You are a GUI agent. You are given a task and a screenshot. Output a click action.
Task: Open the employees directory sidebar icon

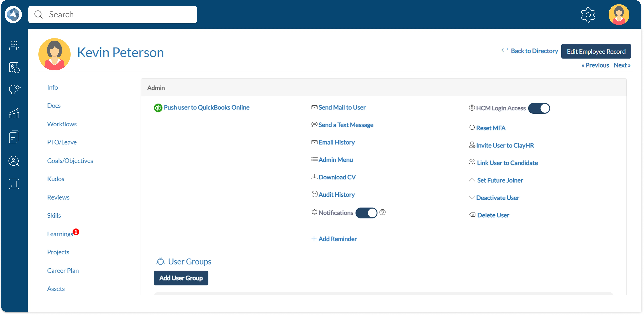(x=14, y=45)
